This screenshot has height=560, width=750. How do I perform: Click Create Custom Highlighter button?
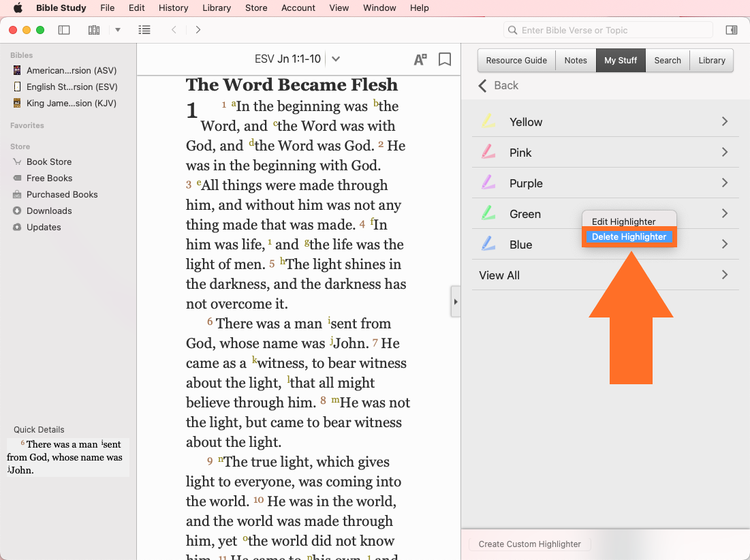529,544
